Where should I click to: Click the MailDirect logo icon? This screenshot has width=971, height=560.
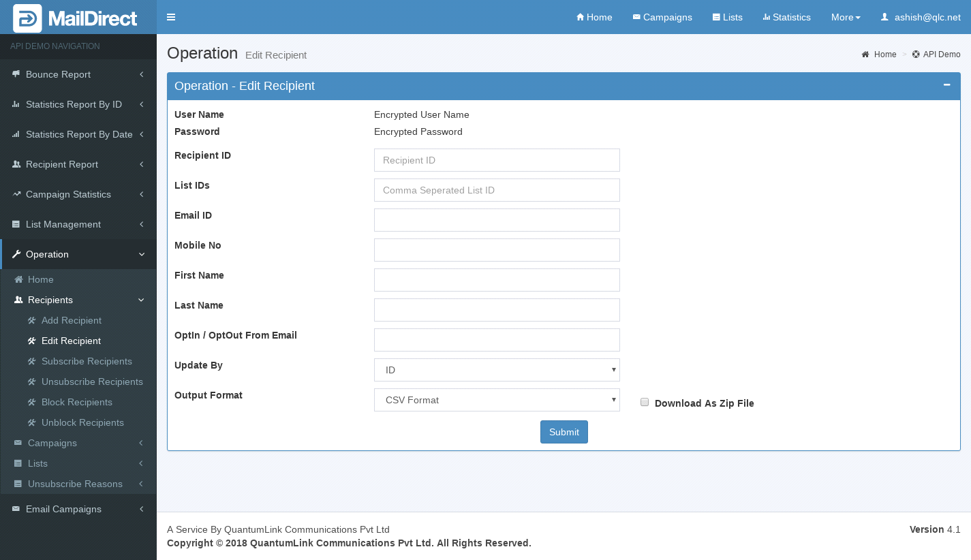[27, 18]
